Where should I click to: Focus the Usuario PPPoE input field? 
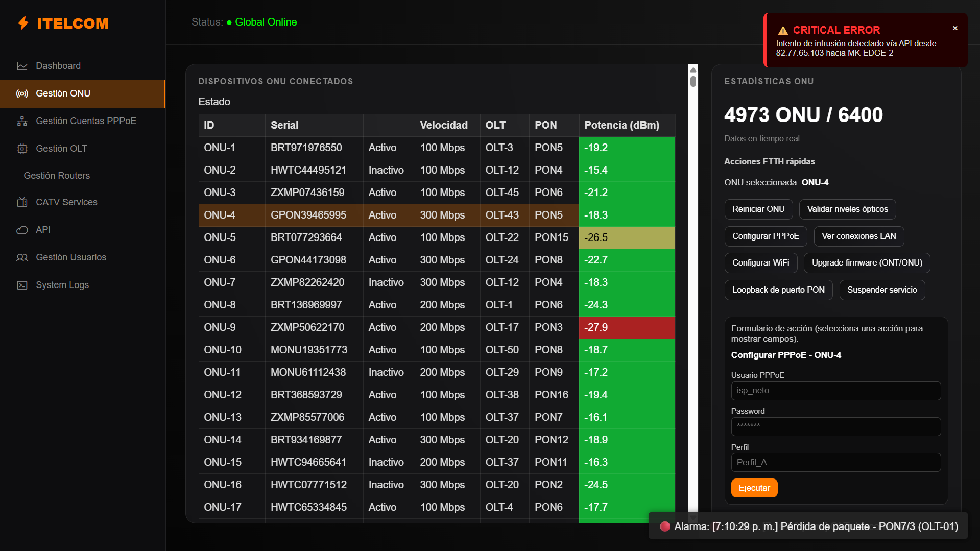coord(835,391)
